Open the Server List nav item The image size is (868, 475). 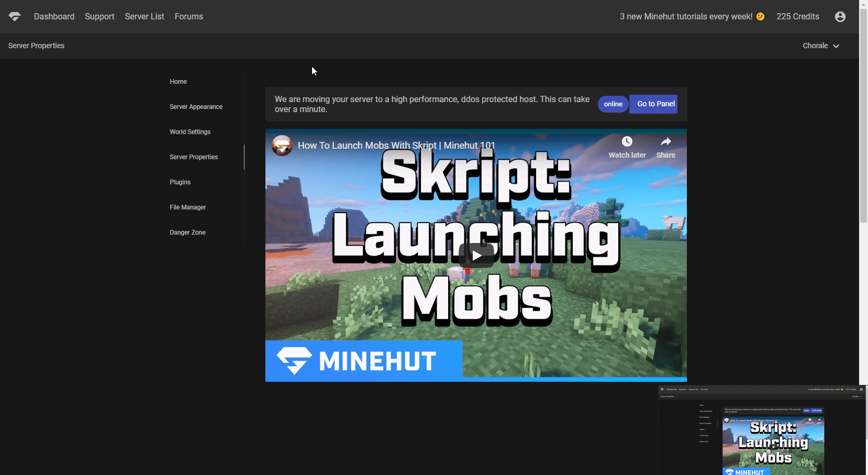click(144, 17)
